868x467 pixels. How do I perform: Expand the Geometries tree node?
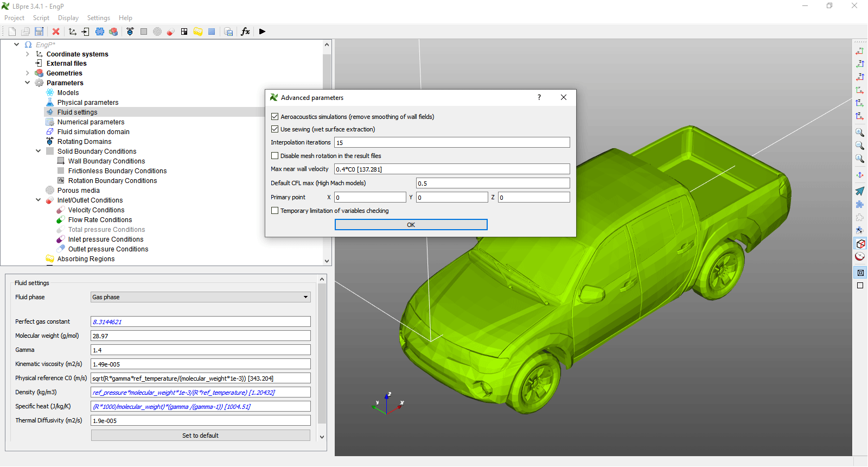pyautogui.click(x=28, y=73)
